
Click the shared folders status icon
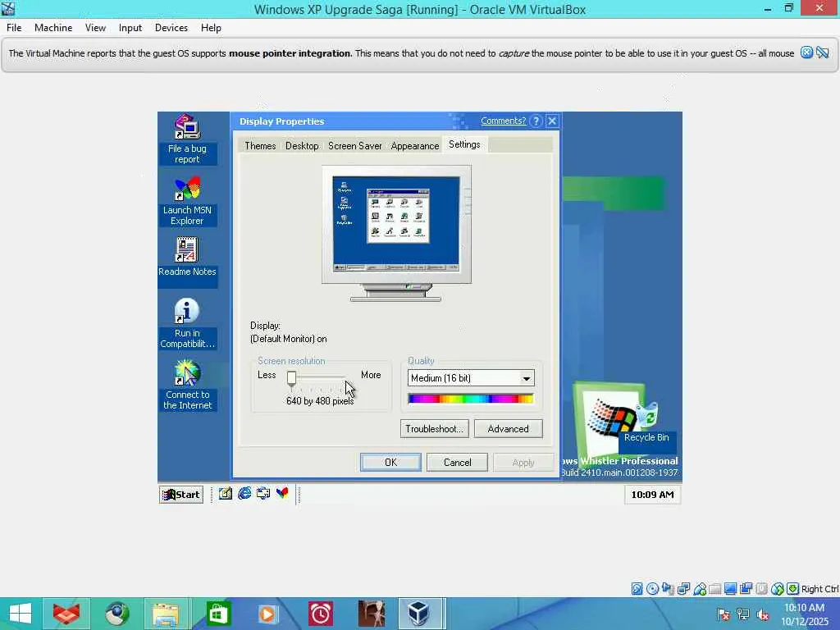click(714, 589)
